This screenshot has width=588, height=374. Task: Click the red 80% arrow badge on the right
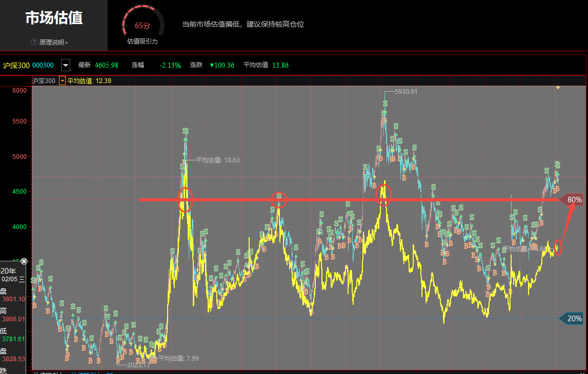574,200
